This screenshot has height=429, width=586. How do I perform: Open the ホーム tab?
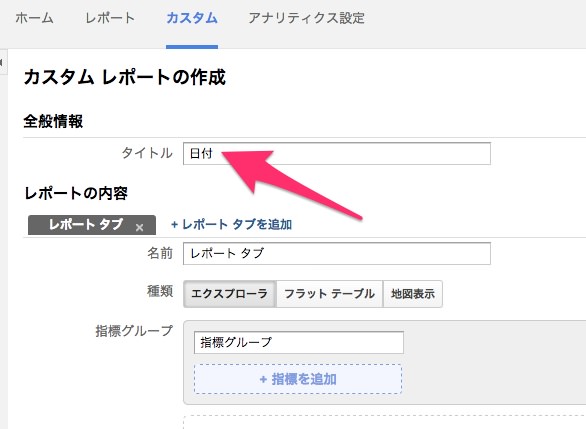(x=34, y=18)
